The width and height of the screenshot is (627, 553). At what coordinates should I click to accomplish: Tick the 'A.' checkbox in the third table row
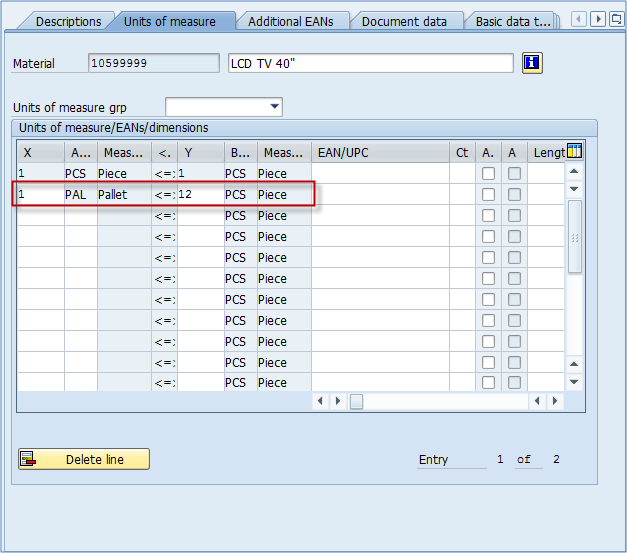point(488,216)
